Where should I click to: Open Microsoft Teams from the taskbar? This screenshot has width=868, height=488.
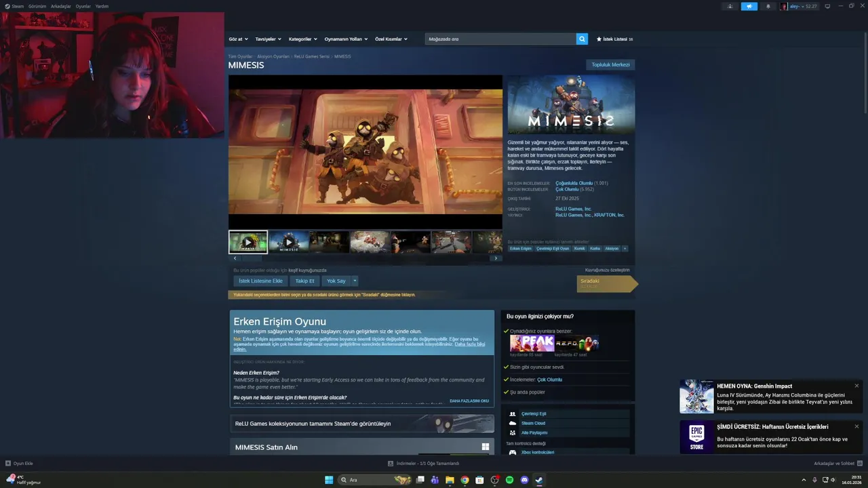(x=435, y=480)
